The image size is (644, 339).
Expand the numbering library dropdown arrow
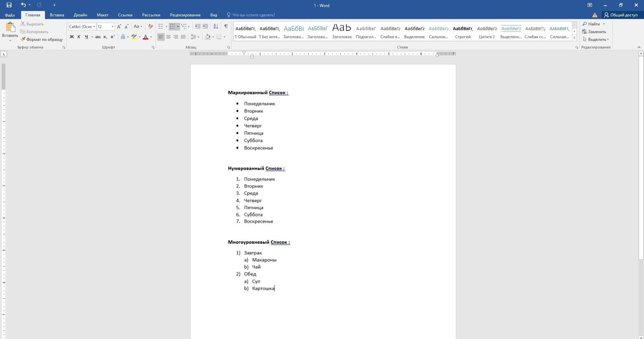(178, 27)
